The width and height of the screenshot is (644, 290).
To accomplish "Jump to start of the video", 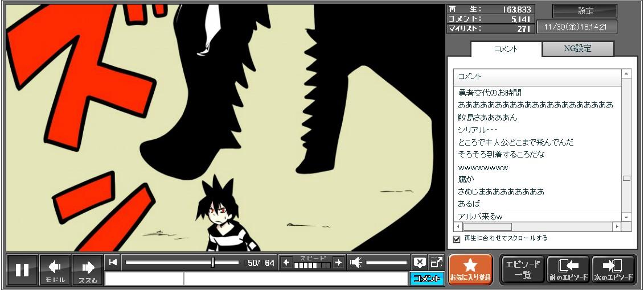I will tap(113, 262).
